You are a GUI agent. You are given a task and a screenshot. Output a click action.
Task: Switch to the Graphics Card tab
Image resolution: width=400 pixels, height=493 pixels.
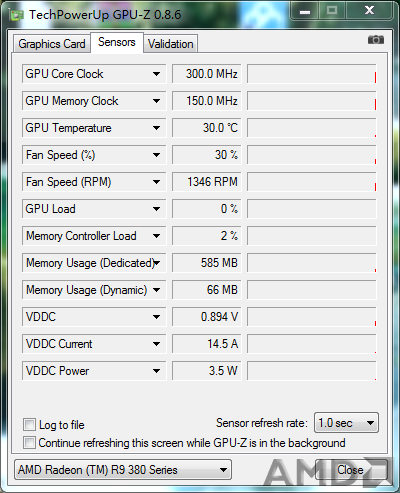coord(52,44)
